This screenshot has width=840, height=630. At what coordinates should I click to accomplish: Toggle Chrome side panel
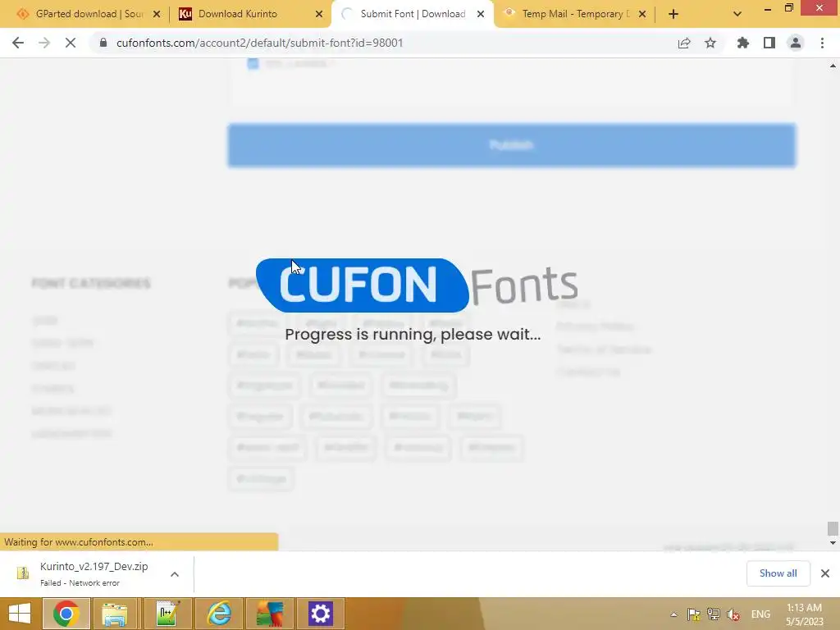pyautogui.click(x=769, y=43)
